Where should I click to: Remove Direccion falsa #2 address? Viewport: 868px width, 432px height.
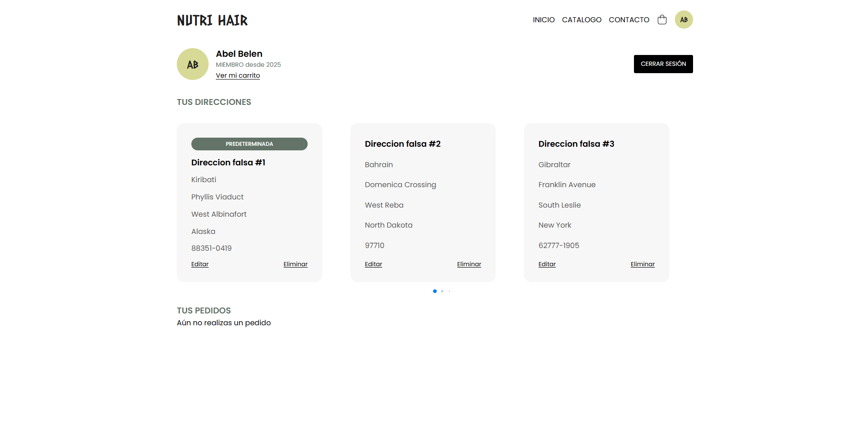469,264
